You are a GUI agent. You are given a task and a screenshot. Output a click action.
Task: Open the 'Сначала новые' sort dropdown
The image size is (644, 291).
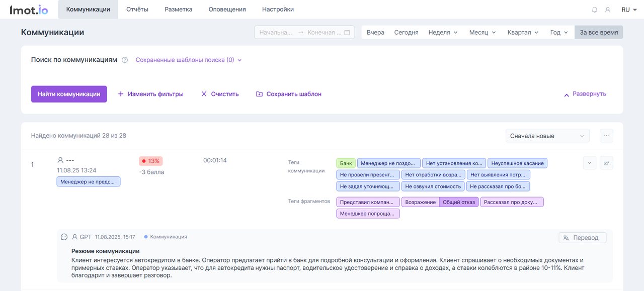pos(547,136)
